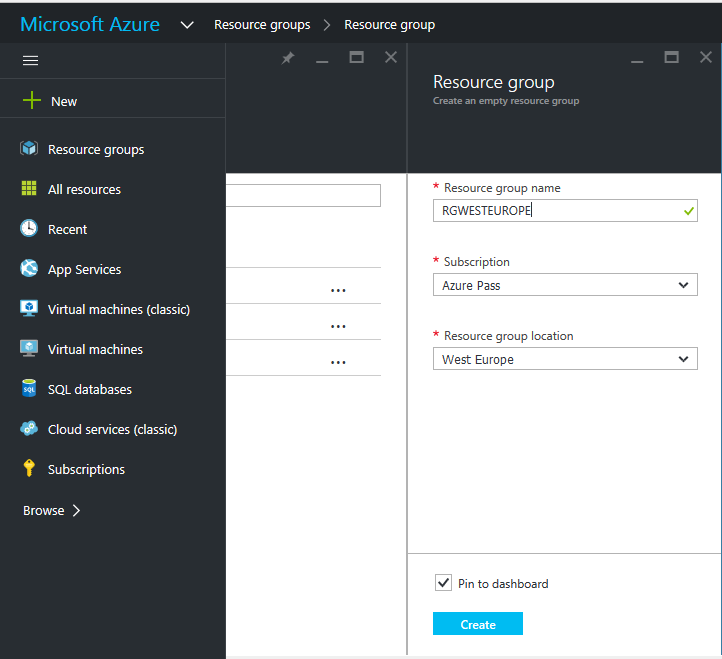Minimize the Resource group creation blade
Image resolution: width=722 pixels, height=659 pixels.
pyautogui.click(x=637, y=61)
